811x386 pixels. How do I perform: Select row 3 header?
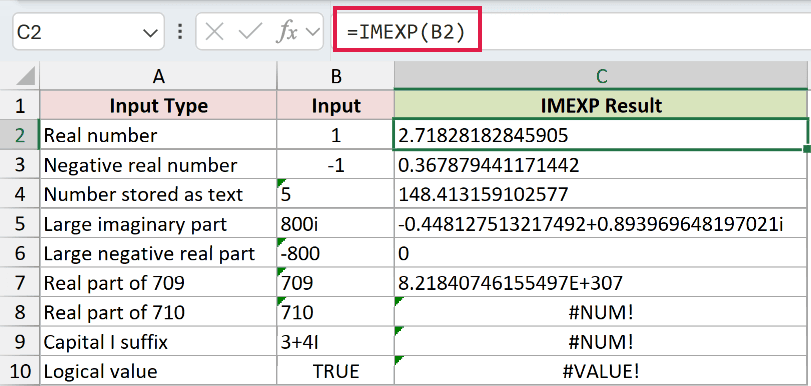pos(20,165)
